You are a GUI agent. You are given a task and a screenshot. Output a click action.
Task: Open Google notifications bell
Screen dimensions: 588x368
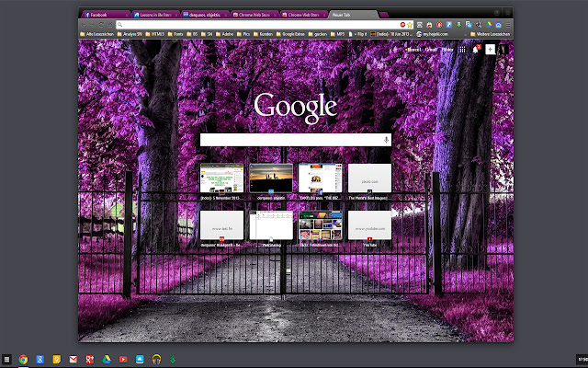coord(476,50)
